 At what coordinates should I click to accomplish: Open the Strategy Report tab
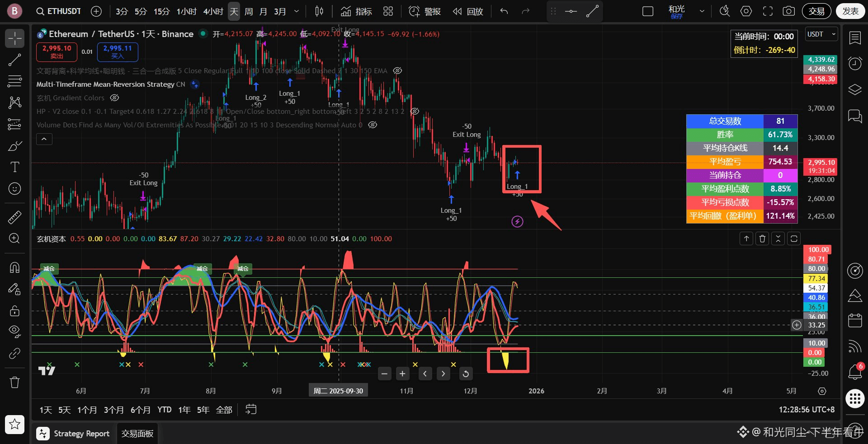pos(74,434)
